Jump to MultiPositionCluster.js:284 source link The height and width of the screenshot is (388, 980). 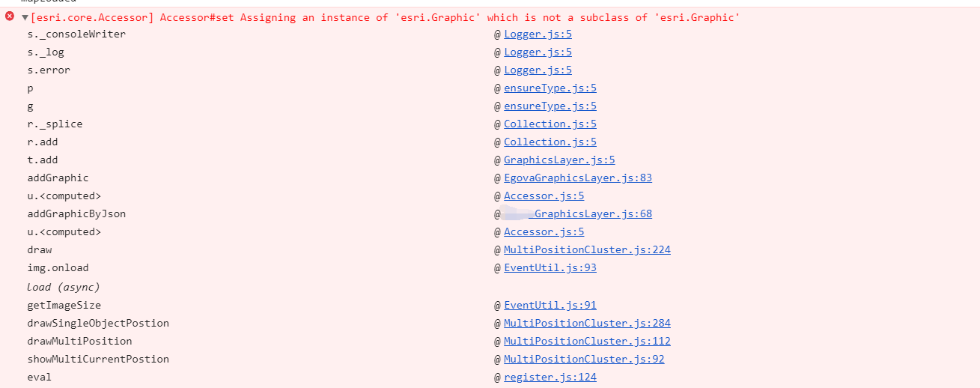tap(586, 323)
